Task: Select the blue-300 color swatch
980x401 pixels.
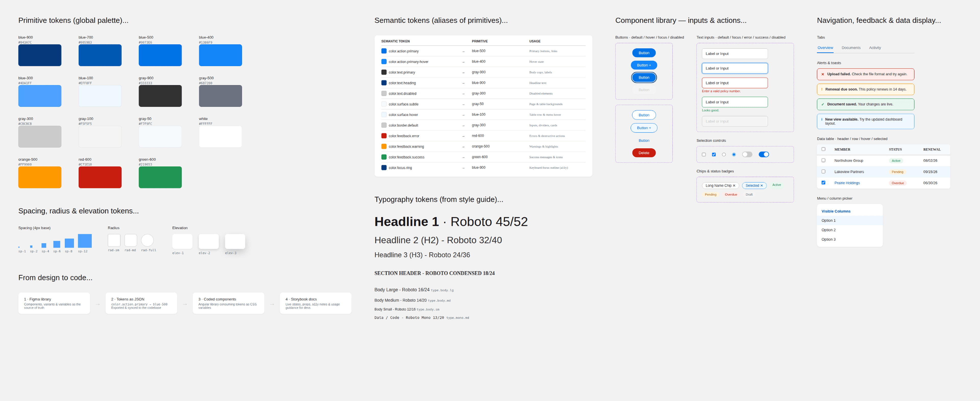Action: pos(40,96)
